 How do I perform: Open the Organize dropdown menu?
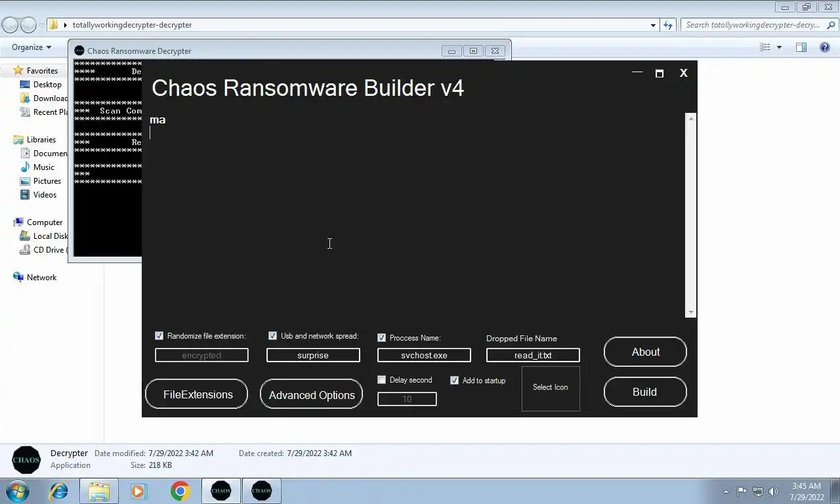click(x=31, y=47)
